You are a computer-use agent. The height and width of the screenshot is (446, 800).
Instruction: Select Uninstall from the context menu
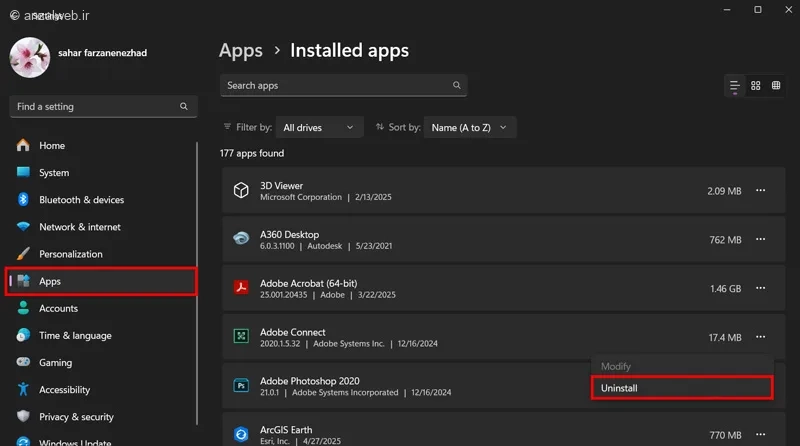coord(681,388)
